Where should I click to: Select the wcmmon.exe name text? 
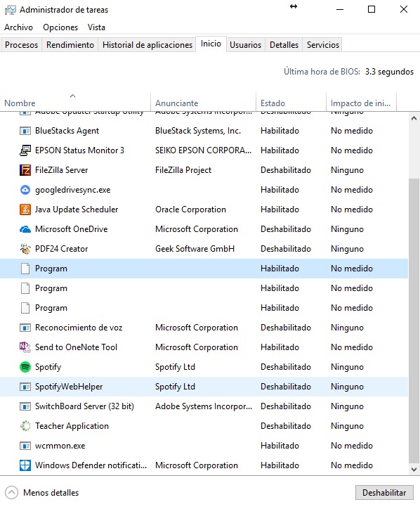60,446
